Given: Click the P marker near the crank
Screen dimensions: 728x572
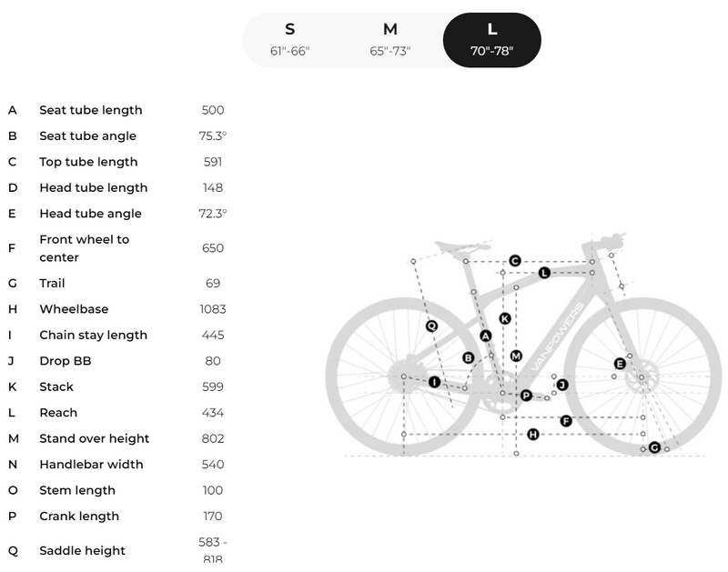Looking at the screenshot, I should pos(526,396).
